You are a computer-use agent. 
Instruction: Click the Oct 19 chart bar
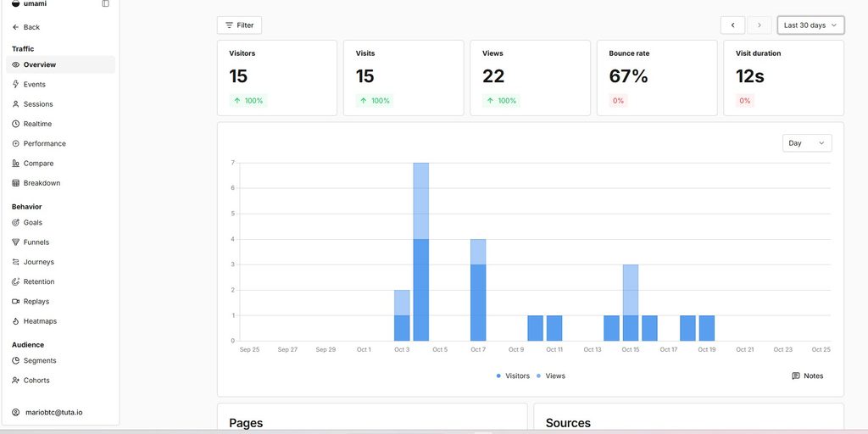707,328
